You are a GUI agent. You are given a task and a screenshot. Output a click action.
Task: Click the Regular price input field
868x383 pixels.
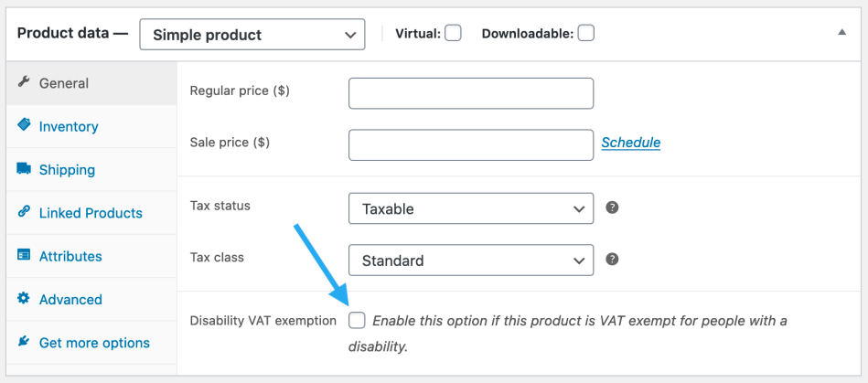pyautogui.click(x=471, y=92)
